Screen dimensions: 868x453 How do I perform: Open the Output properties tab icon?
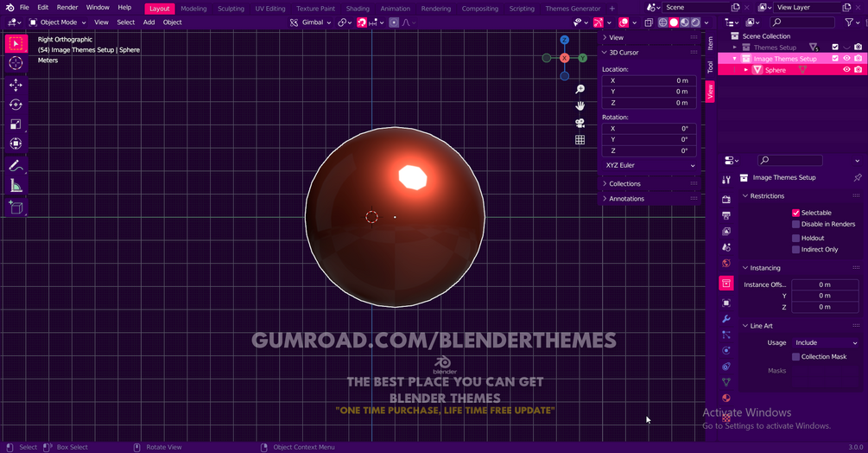[726, 215]
